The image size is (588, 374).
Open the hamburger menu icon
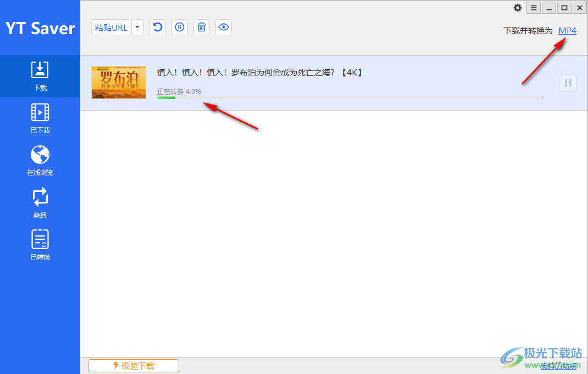tap(534, 8)
